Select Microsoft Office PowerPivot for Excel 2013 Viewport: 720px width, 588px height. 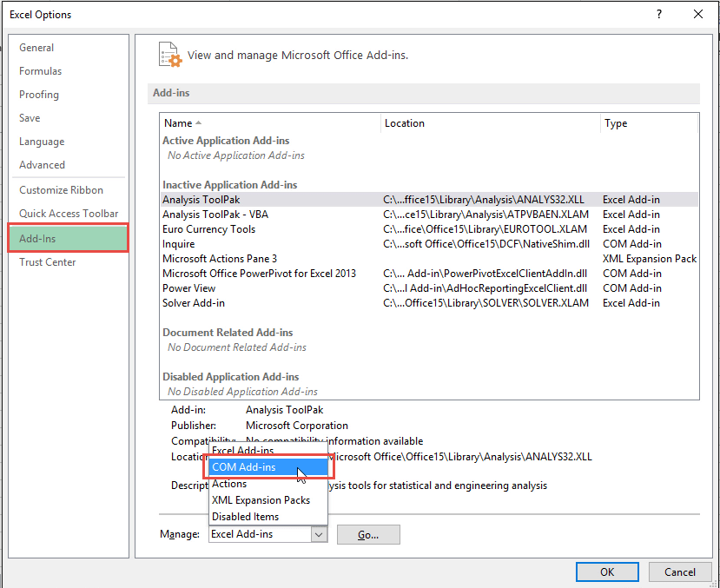429,273
